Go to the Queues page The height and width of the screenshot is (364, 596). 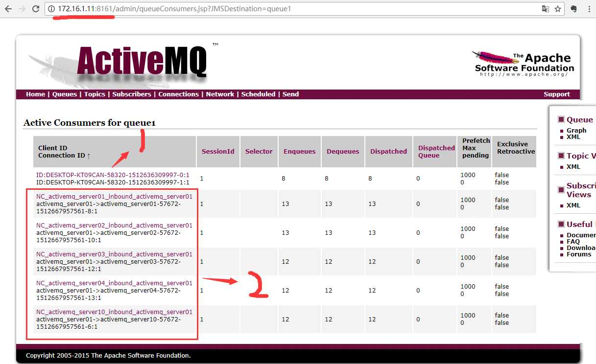pyautogui.click(x=65, y=94)
